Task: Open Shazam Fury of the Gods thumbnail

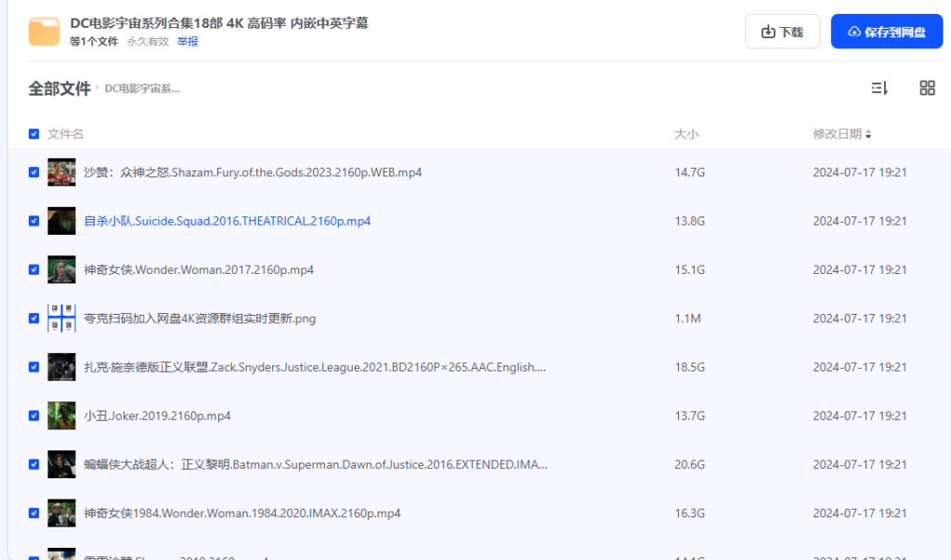Action: pyautogui.click(x=62, y=173)
